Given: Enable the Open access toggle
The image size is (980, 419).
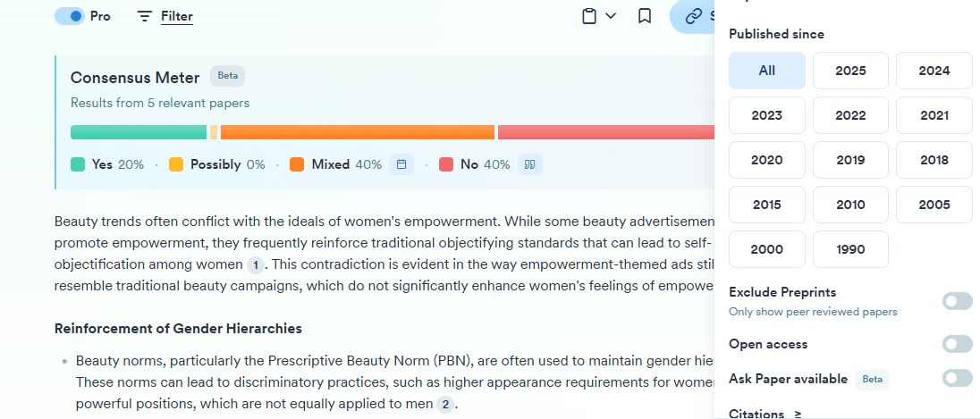Looking at the screenshot, I should point(958,344).
